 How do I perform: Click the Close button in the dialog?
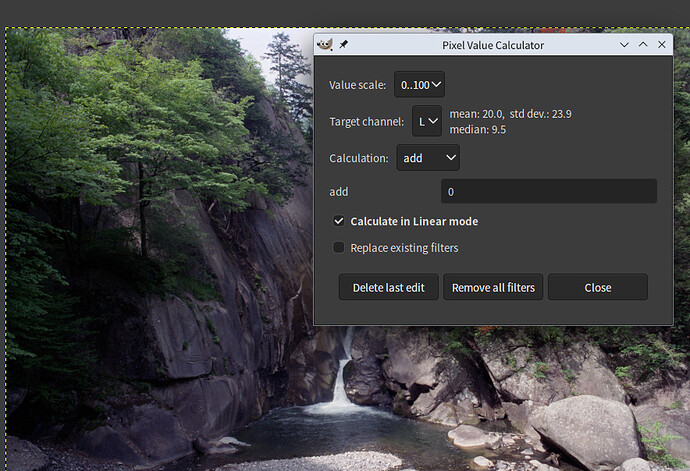(x=598, y=287)
